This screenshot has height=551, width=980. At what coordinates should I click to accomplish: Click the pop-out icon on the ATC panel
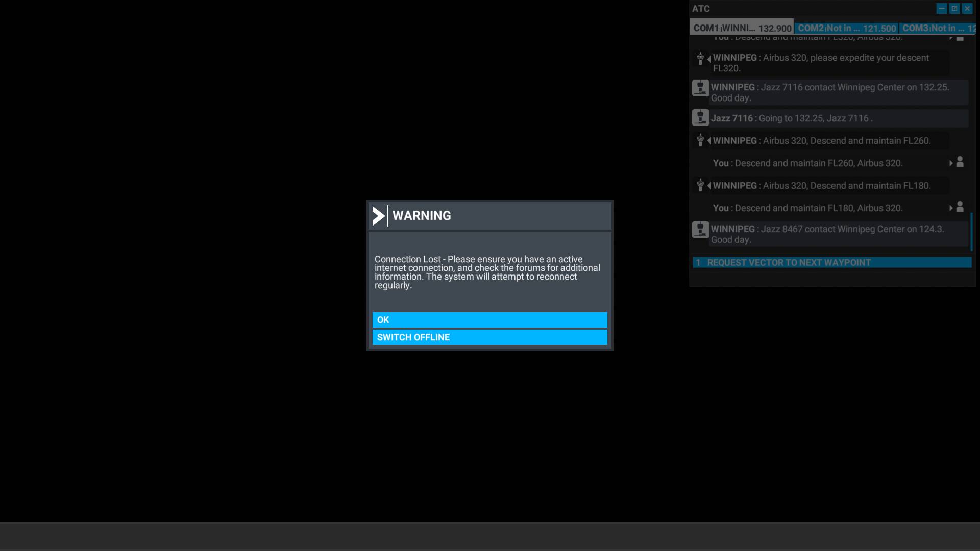[x=954, y=9]
